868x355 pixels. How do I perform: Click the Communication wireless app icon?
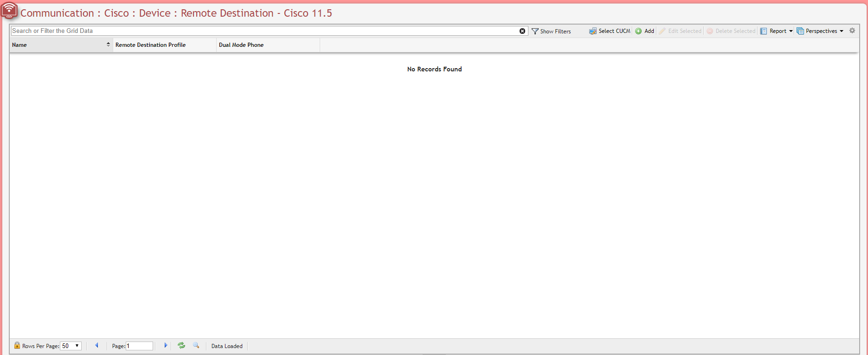pos(9,10)
